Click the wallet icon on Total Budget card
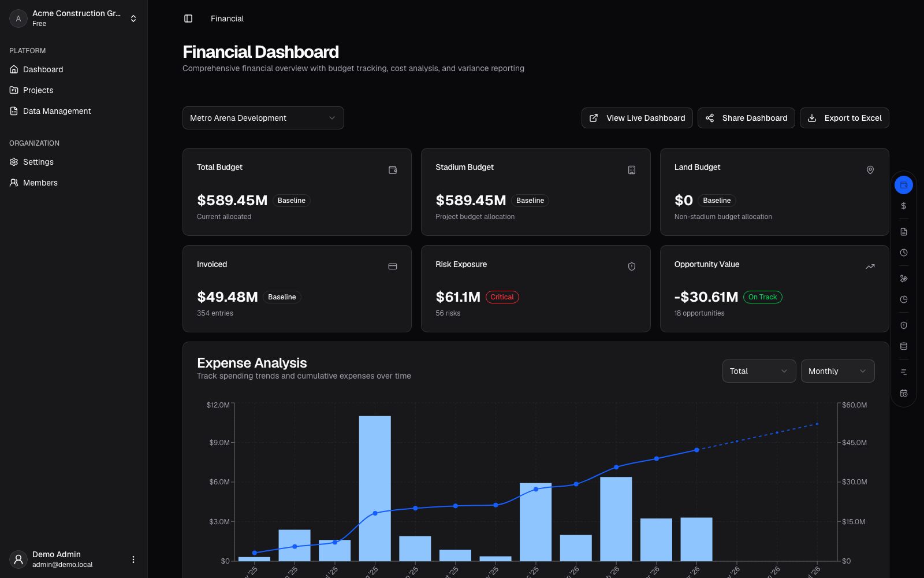924x578 pixels. tap(393, 170)
